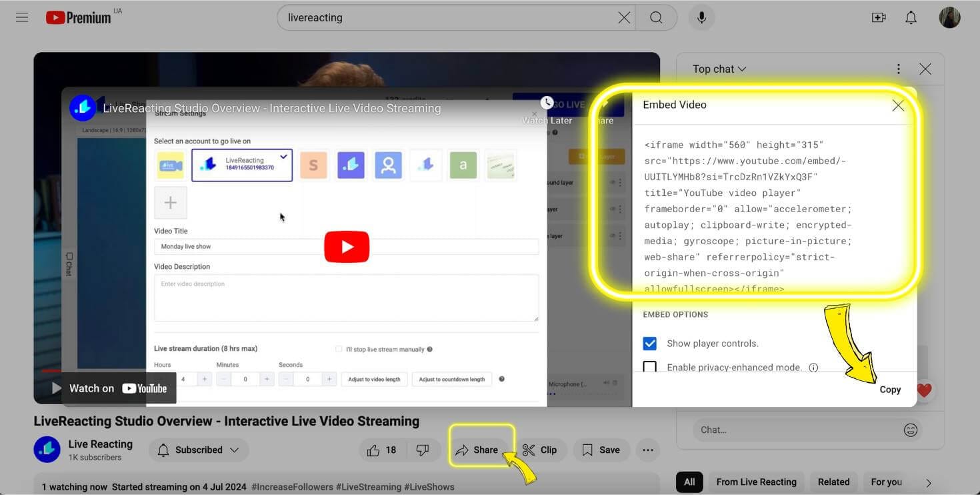Viewport: 980px width, 495px height.
Task: Seek using the red video progress bar
Action: coord(52,372)
